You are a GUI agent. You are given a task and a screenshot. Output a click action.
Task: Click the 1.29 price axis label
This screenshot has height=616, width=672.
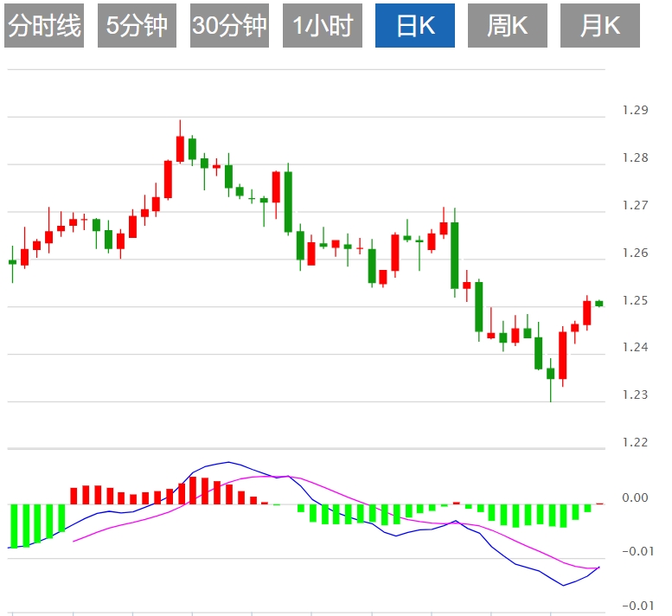(635, 111)
